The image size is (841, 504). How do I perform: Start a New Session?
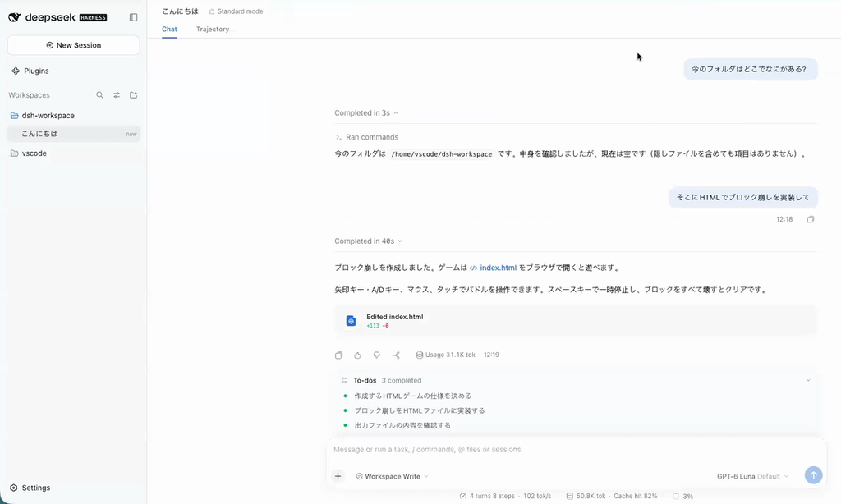[x=73, y=45]
